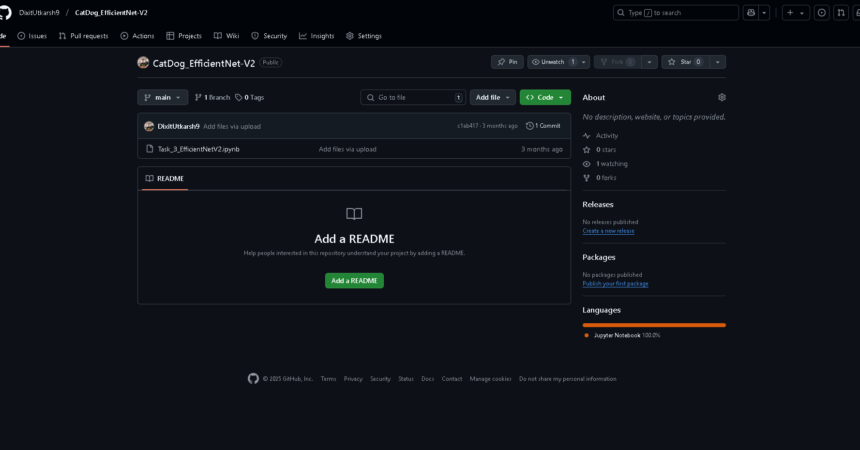
Task: Open DixitUtkarsh9 commit author link
Action: pos(178,126)
